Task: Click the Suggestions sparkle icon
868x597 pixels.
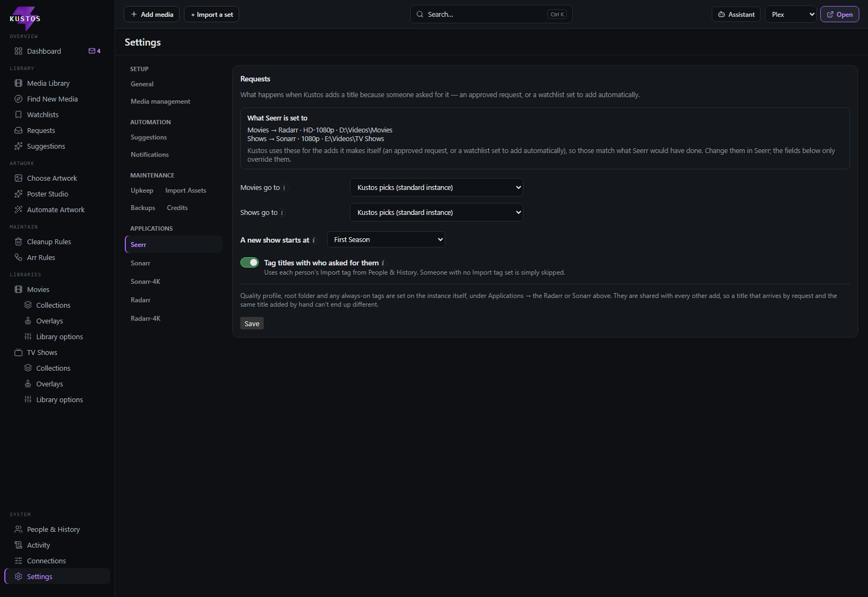Action: [x=18, y=146]
